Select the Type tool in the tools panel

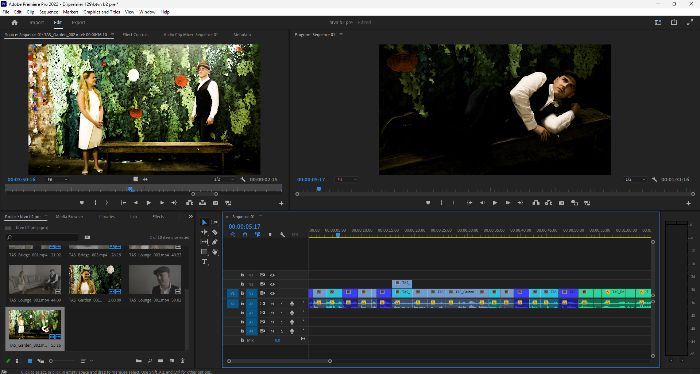pyautogui.click(x=204, y=262)
